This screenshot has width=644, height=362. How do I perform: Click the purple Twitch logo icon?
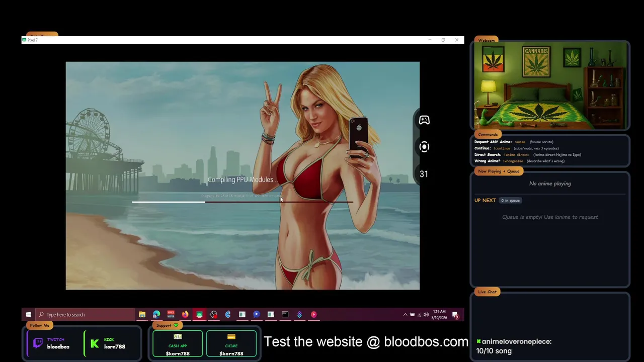coord(38,343)
